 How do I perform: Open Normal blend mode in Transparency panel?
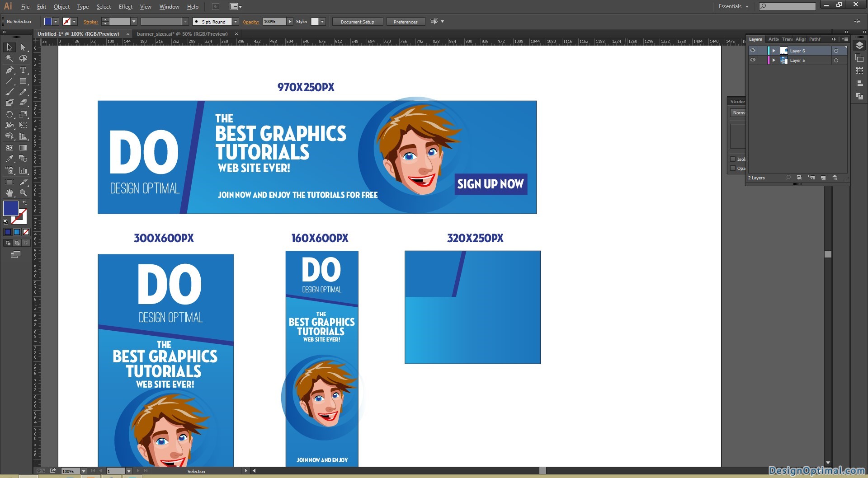(738, 113)
